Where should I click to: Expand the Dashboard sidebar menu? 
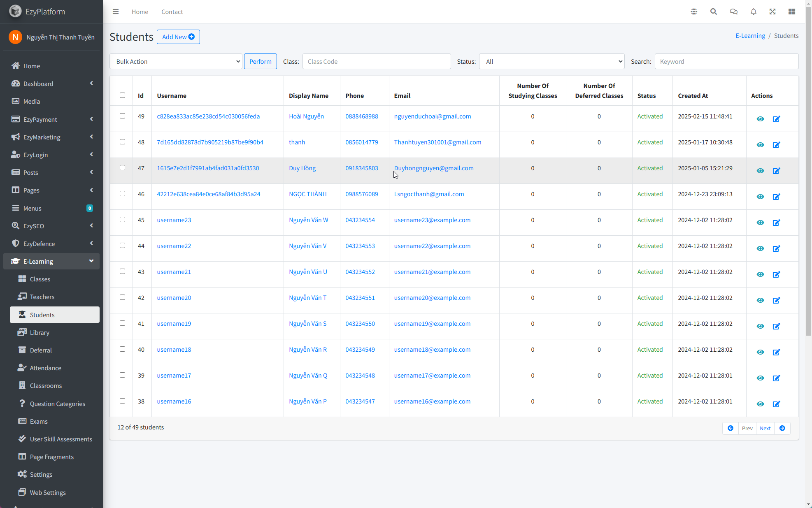pos(51,84)
